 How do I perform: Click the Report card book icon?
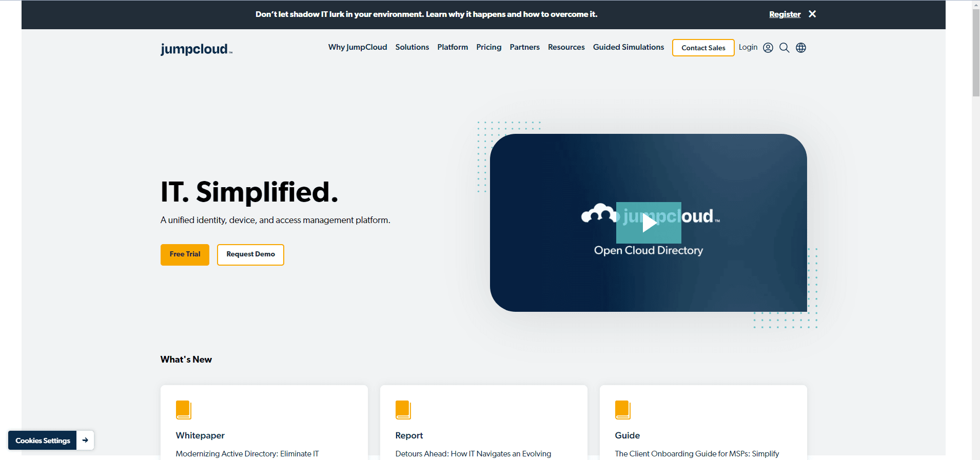pos(403,410)
